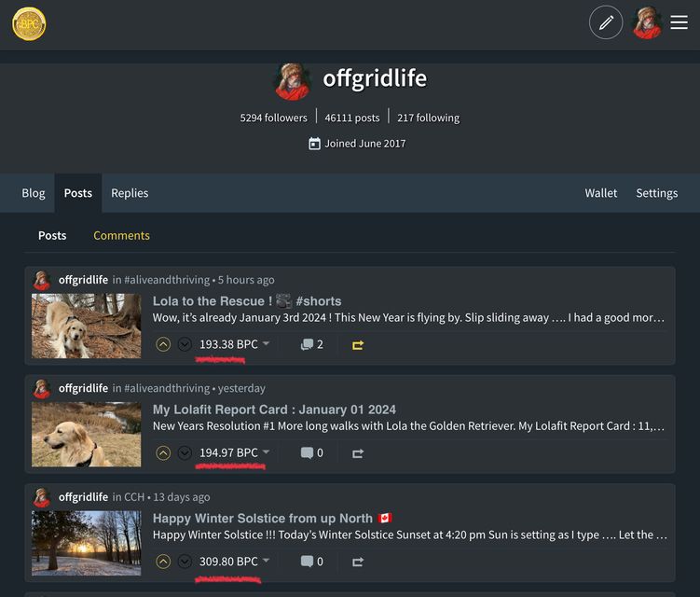Image resolution: width=700 pixels, height=597 pixels.
Task: Open My Lolafit Report Card : January 01 2024
Action: [x=274, y=410]
